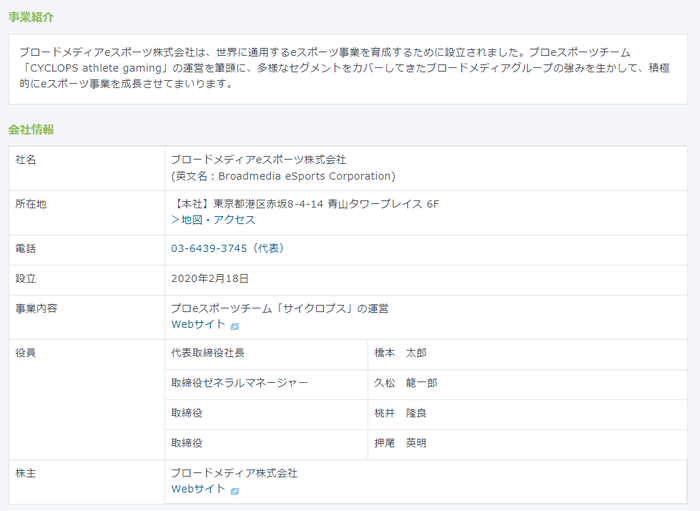Click the name 桃井 隆良
700x511 pixels.
tap(400, 413)
